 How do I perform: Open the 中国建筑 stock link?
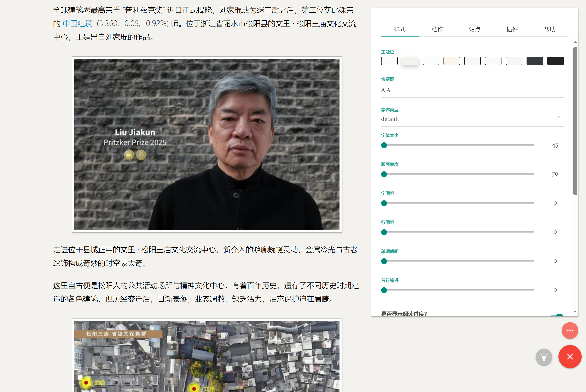(77, 23)
